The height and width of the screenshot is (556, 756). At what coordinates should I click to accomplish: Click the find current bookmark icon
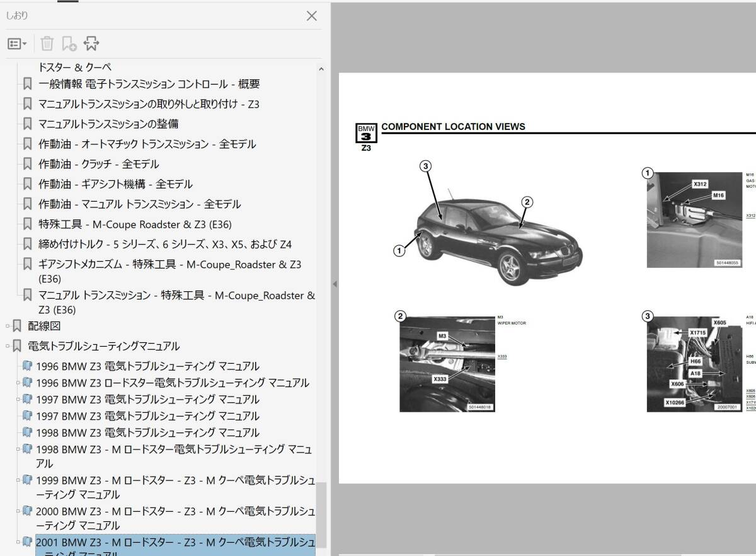[91, 43]
